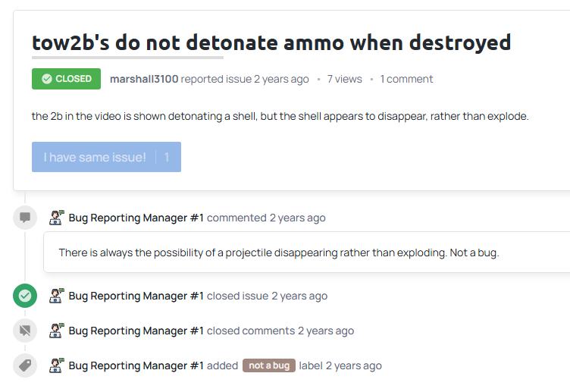Screen dimensions: 570x392
Task: Click the avatar beside the 'closed issue' entry
Action: click(56, 296)
